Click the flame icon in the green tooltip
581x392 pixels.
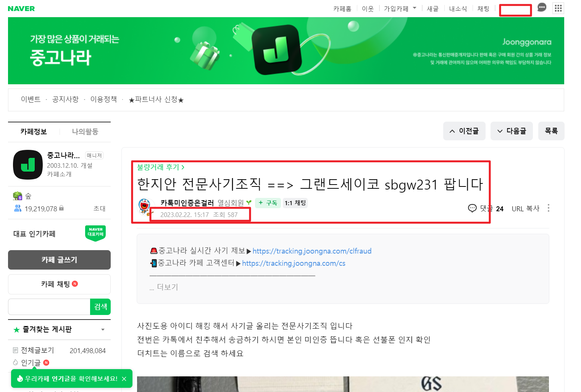[x=20, y=379]
